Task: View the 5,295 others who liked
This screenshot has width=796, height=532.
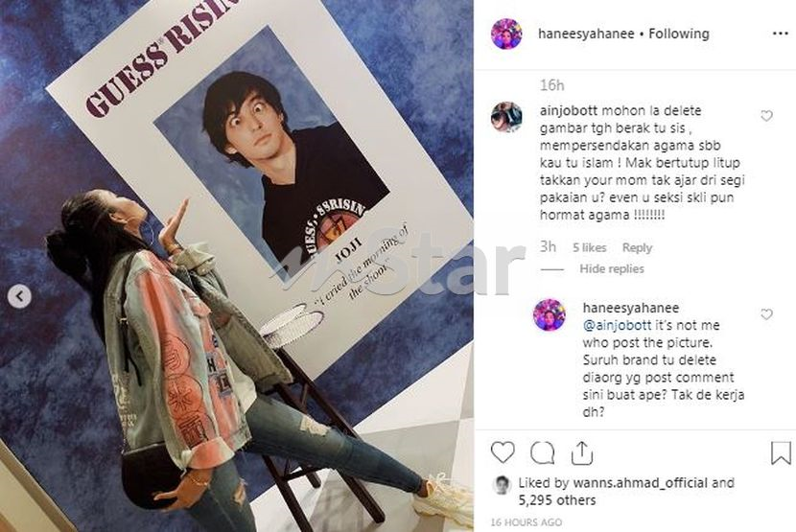Action: (557, 500)
